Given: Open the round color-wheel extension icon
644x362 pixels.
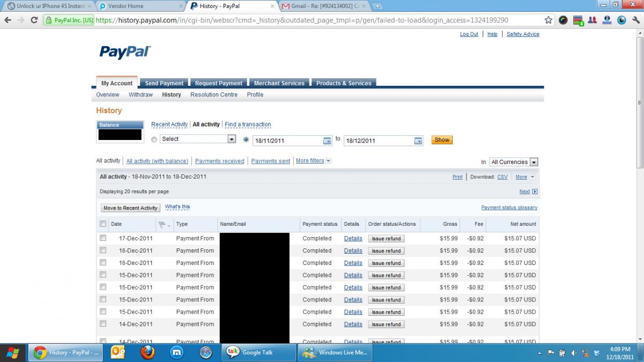Looking at the screenshot, I should 563,20.
